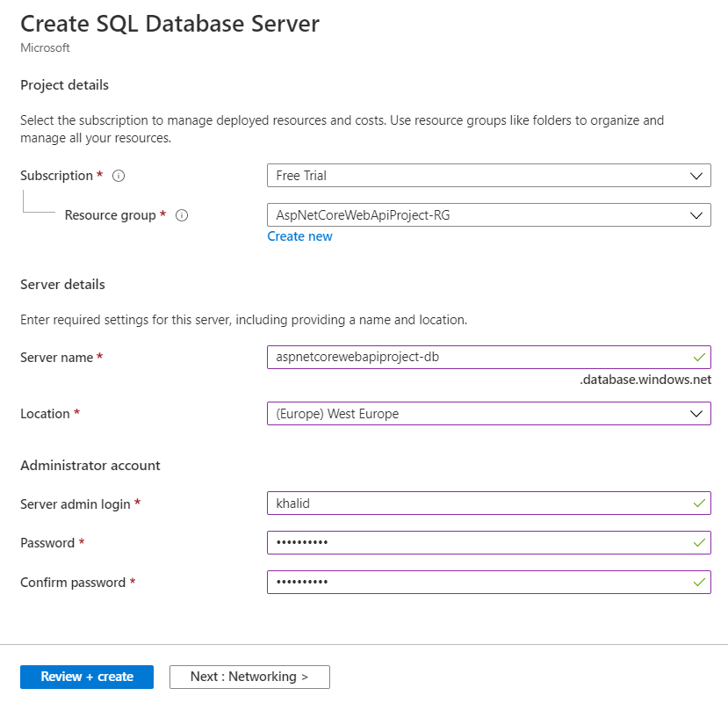Click the Project details heading

[x=64, y=85]
